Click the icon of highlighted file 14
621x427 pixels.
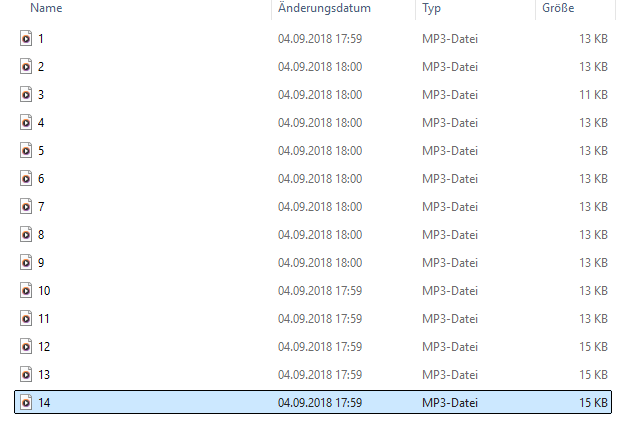pos(26,403)
